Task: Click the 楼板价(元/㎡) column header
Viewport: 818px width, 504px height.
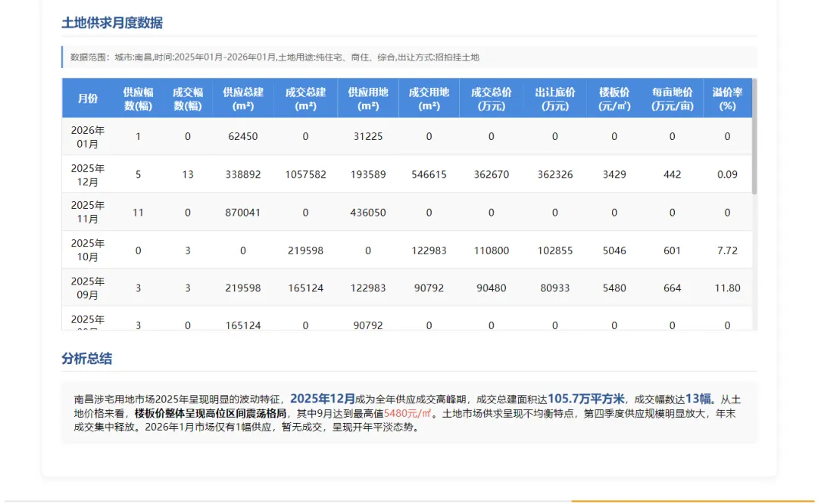Action: 614,98
